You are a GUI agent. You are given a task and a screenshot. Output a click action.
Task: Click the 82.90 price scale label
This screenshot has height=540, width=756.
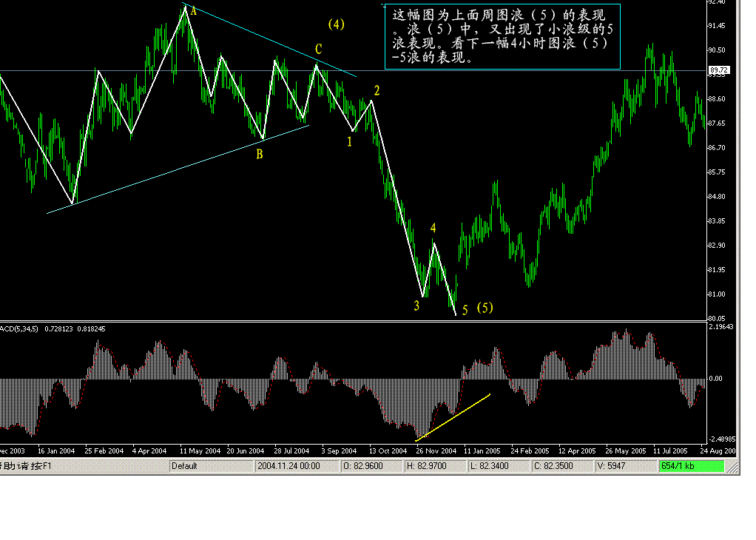717,246
